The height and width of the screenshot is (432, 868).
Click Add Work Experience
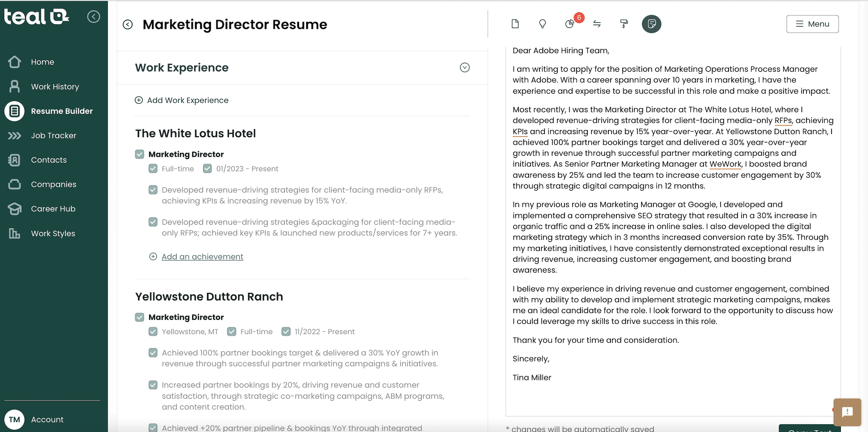[187, 100]
